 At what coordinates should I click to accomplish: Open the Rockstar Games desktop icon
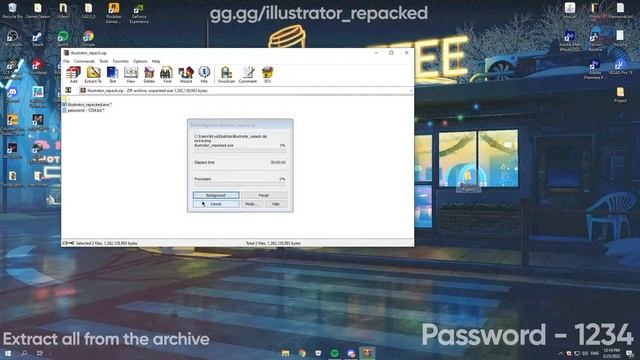[x=113, y=13]
